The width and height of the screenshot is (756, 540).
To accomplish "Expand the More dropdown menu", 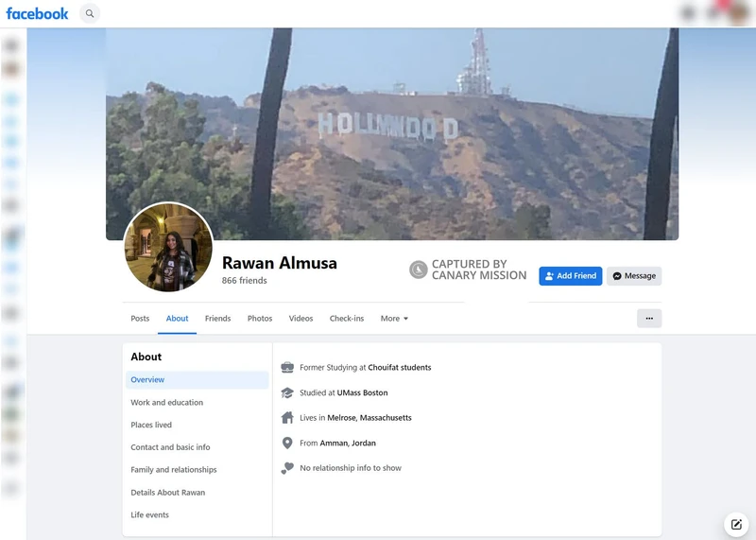I will click(394, 319).
